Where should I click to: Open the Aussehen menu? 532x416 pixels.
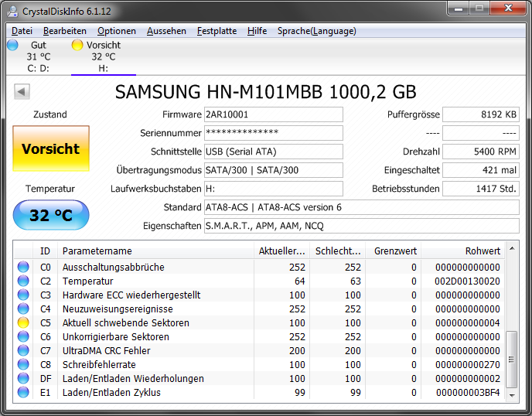[166, 31]
